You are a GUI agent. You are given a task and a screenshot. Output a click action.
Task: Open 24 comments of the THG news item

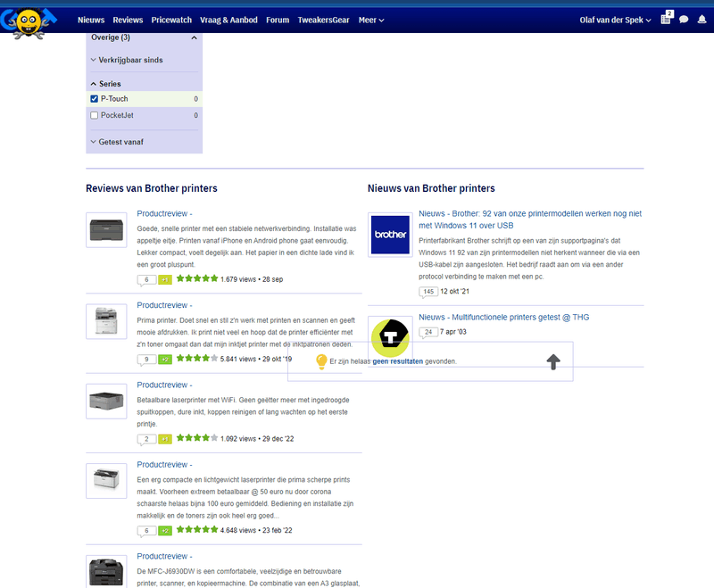pos(428,332)
